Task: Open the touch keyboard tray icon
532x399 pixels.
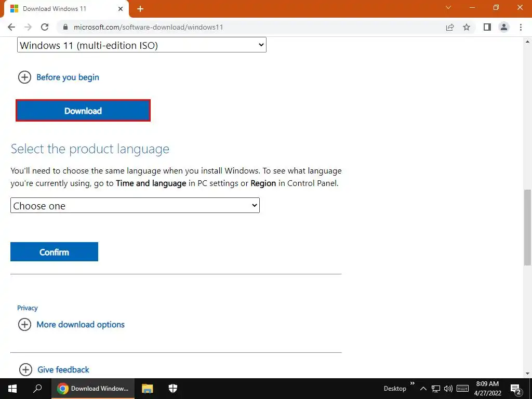Action: pos(462,389)
